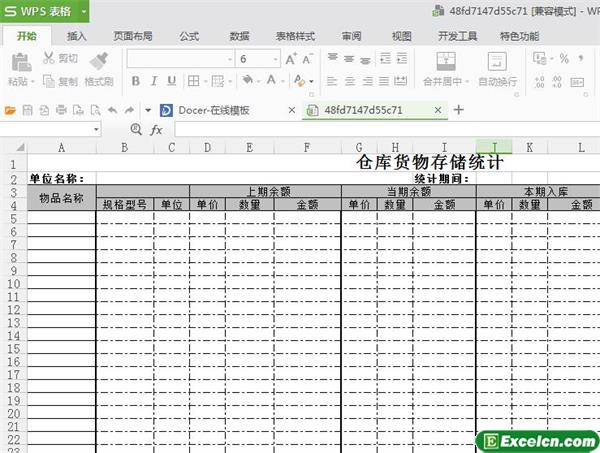Select the Format Painter brush

(x=99, y=61)
